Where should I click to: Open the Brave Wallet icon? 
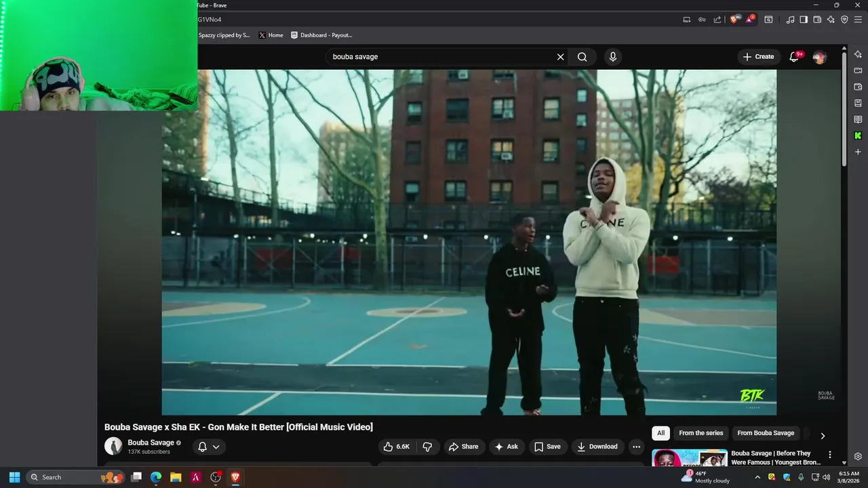click(817, 20)
